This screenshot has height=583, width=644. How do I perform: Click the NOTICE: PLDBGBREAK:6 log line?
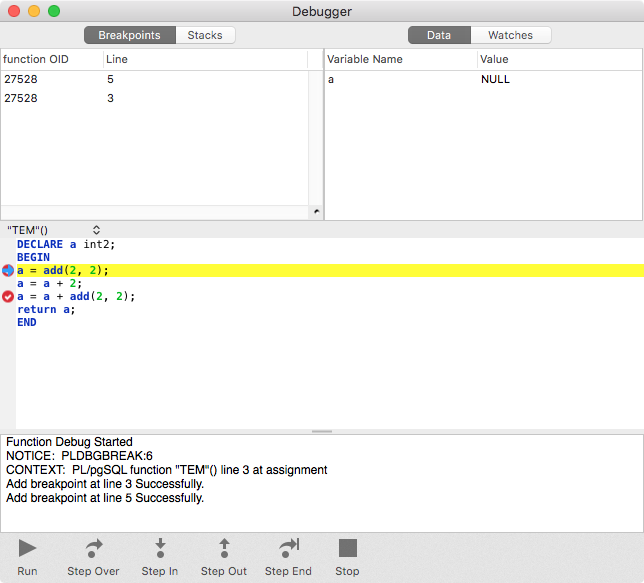(79, 456)
